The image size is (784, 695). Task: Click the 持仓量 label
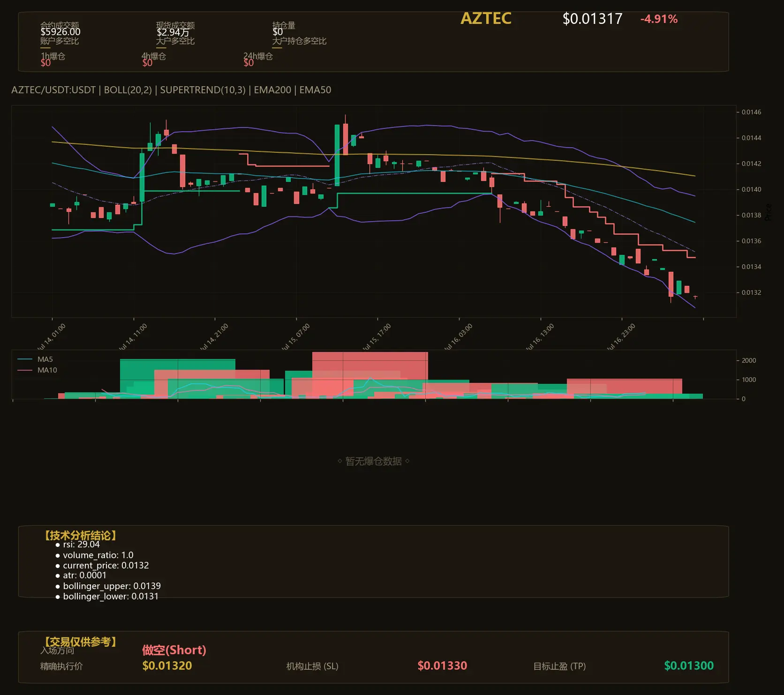[284, 25]
